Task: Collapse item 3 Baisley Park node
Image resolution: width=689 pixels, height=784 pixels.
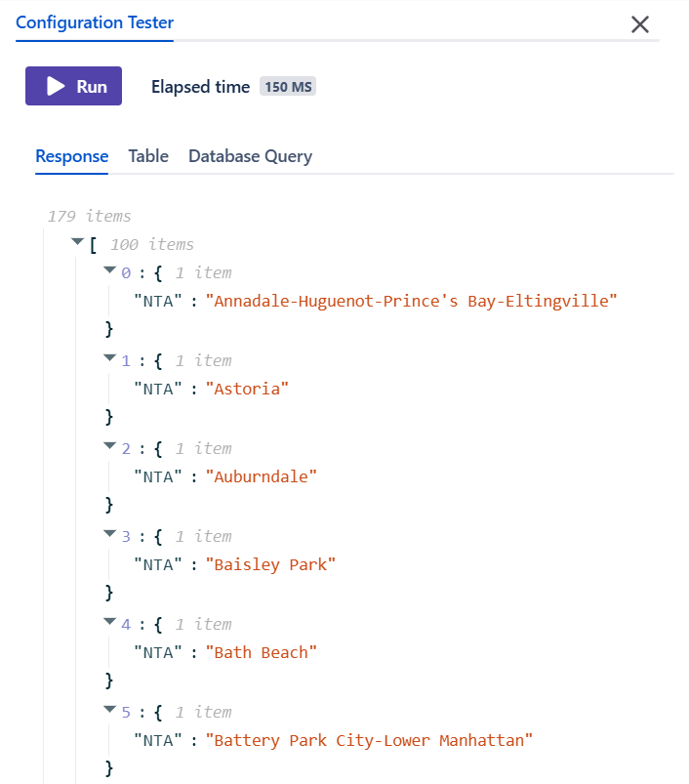Action: click(109, 534)
